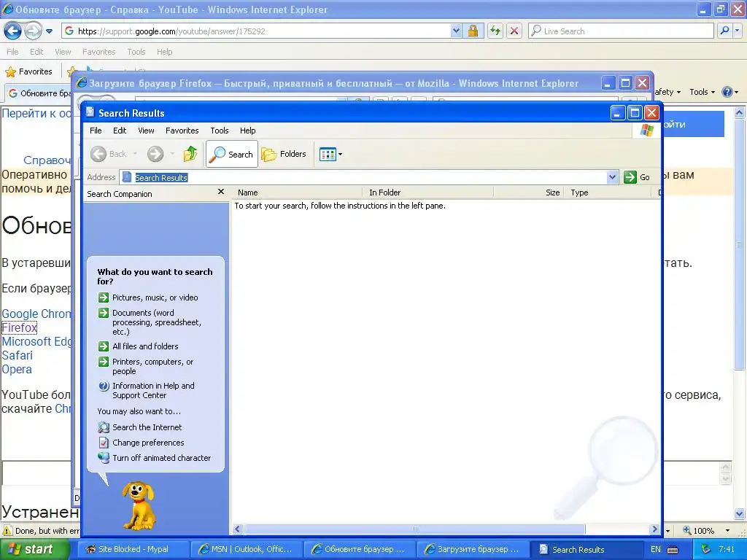The image size is (747, 560).
Task: Click the on-screen keyboard tray icon
Action: point(673,549)
